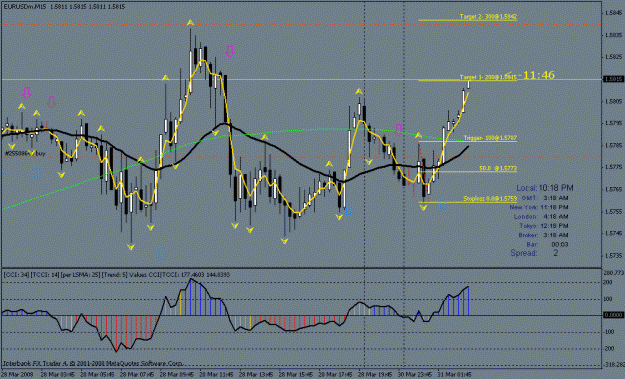The height and width of the screenshot is (379, 625).
Task: Click the 1.5755 price scale value
Action: pyautogui.click(x=613, y=212)
